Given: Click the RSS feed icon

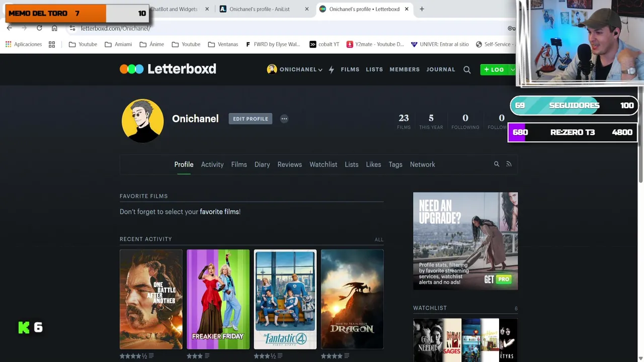Looking at the screenshot, I should [x=509, y=164].
